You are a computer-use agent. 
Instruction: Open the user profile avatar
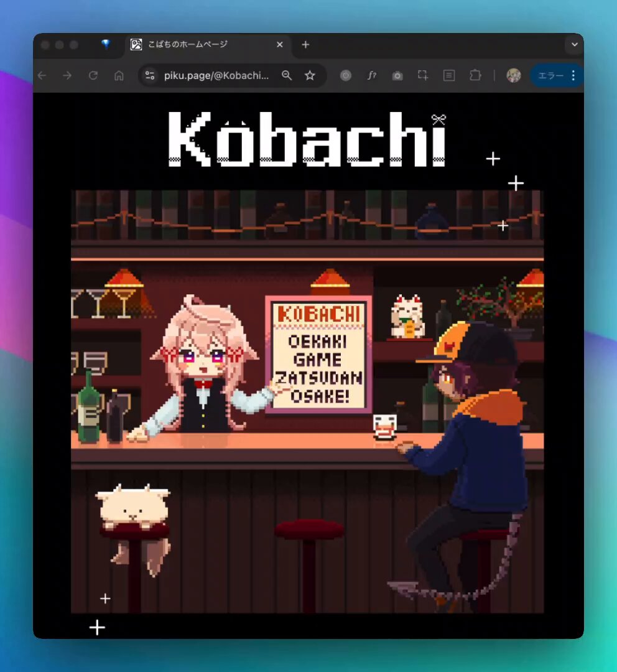tap(514, 76)
